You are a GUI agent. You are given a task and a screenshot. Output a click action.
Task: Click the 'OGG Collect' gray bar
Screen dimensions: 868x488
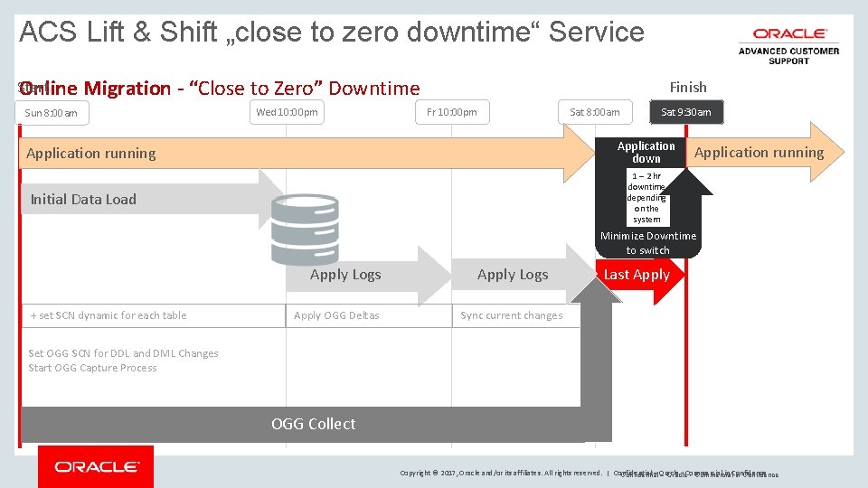click(314, 424)
